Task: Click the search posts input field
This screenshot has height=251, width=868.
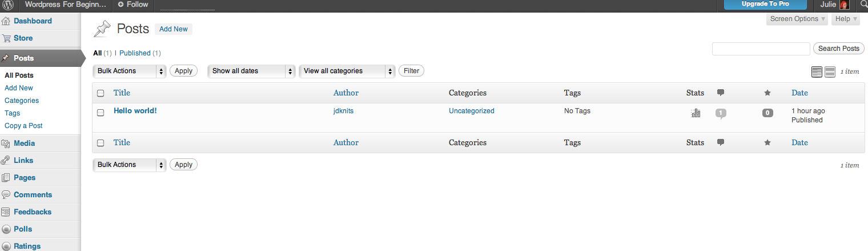Action: point(761,49)
